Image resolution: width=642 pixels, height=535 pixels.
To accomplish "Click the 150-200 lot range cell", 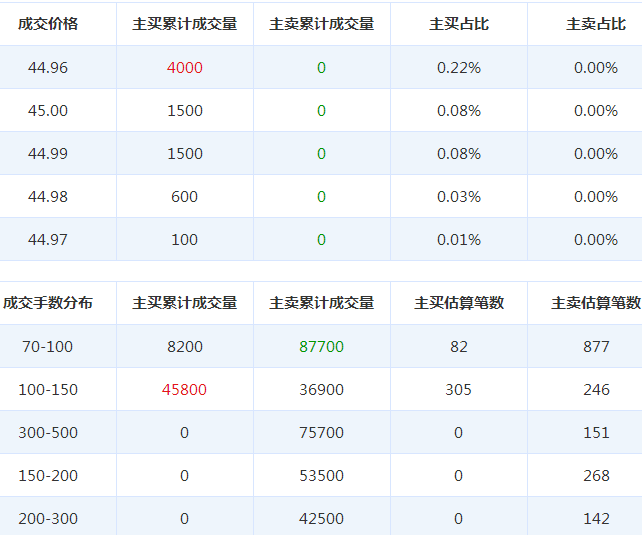I will (48, 476).
